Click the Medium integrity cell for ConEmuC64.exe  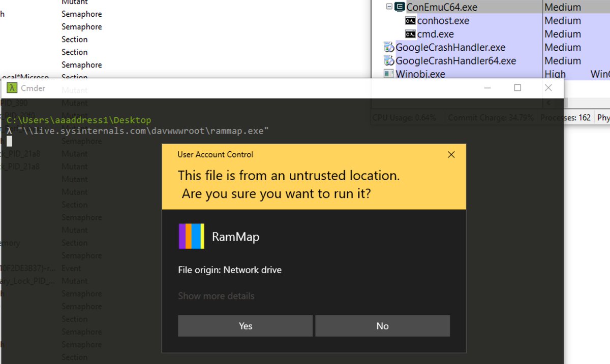(x=562, y=7)
